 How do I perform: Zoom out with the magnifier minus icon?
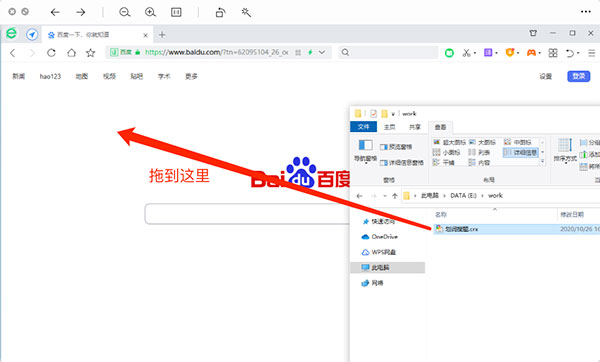click(125, 12)
